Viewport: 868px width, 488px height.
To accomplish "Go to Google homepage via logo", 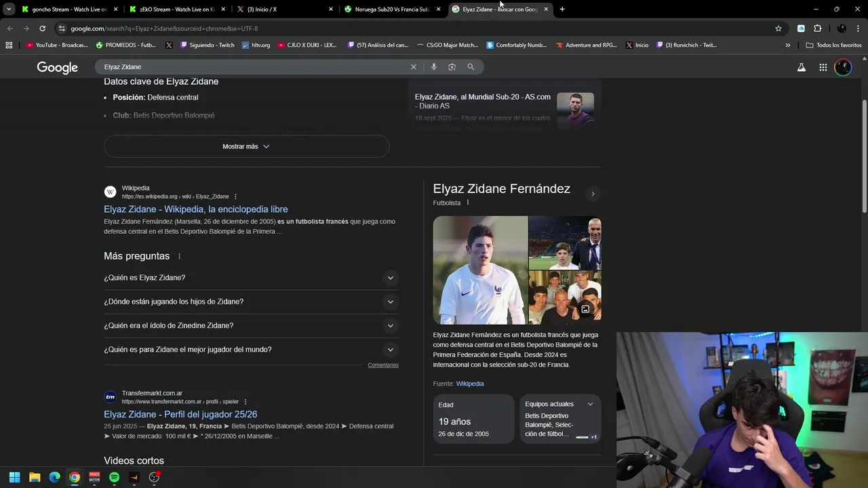I will point(58,67).
